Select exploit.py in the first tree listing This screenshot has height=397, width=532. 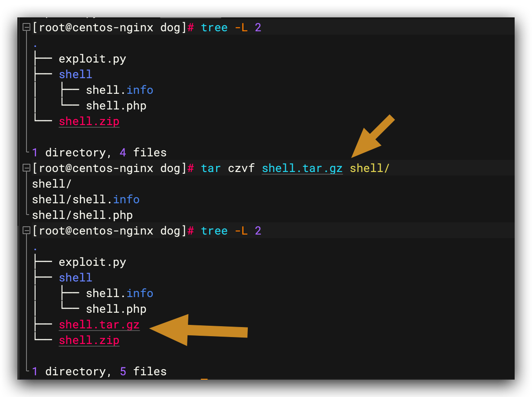(92, 59)
